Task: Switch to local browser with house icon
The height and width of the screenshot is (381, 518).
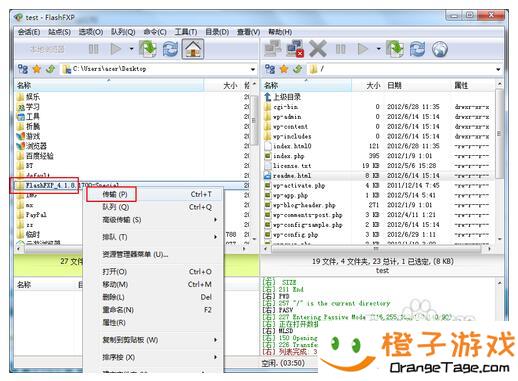Action: click(x=193, y=49)
